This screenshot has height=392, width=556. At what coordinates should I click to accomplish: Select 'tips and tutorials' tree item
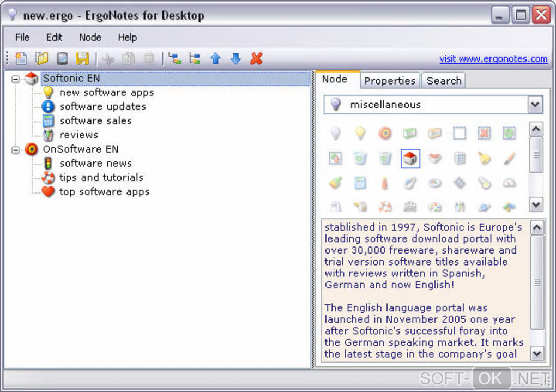click(101, 178)
